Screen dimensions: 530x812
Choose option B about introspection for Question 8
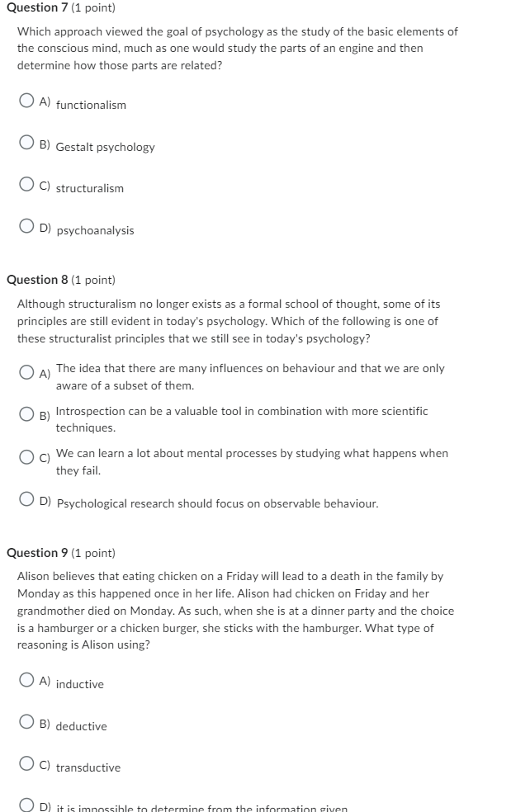pyautogui.click(x=25, y=415)
